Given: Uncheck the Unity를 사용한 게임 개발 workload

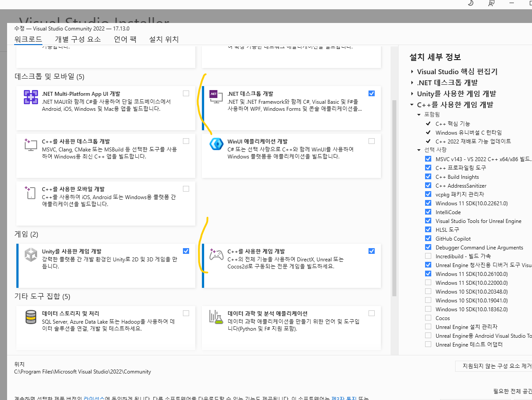Looking at the screenshot, I should [x=186, y=251].
